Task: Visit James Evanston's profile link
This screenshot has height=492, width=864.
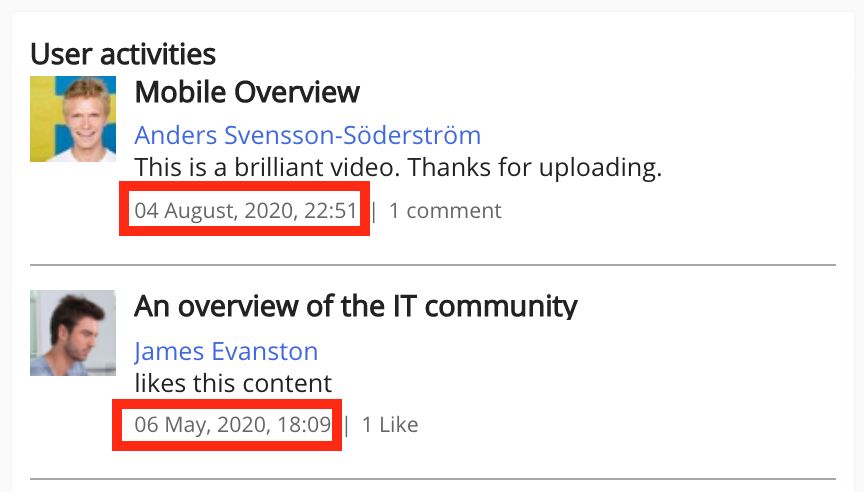Action: pos(226,352)
